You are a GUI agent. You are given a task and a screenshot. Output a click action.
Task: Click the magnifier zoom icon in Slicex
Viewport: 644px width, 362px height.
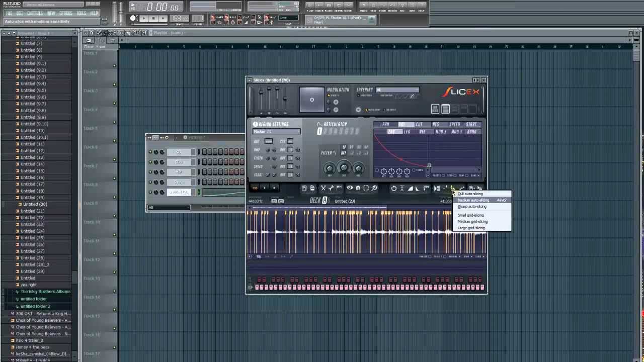[x=374, y=188]
